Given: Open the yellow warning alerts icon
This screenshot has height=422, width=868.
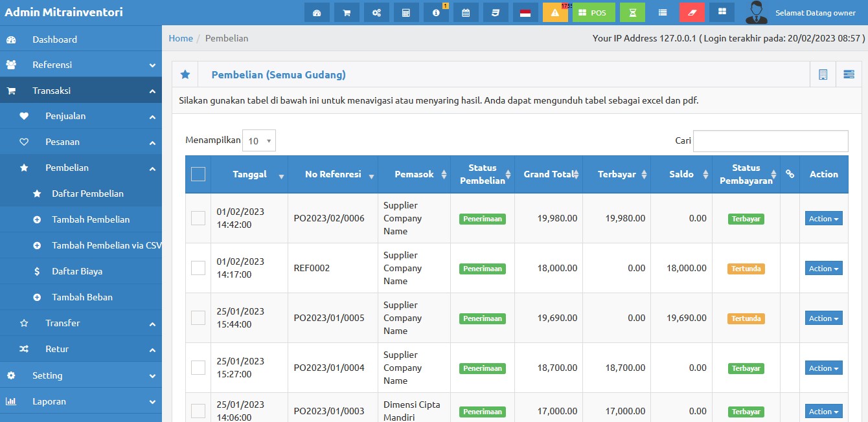Looking at the screenshot, I should pyautogui.click(x=555, y=13).
